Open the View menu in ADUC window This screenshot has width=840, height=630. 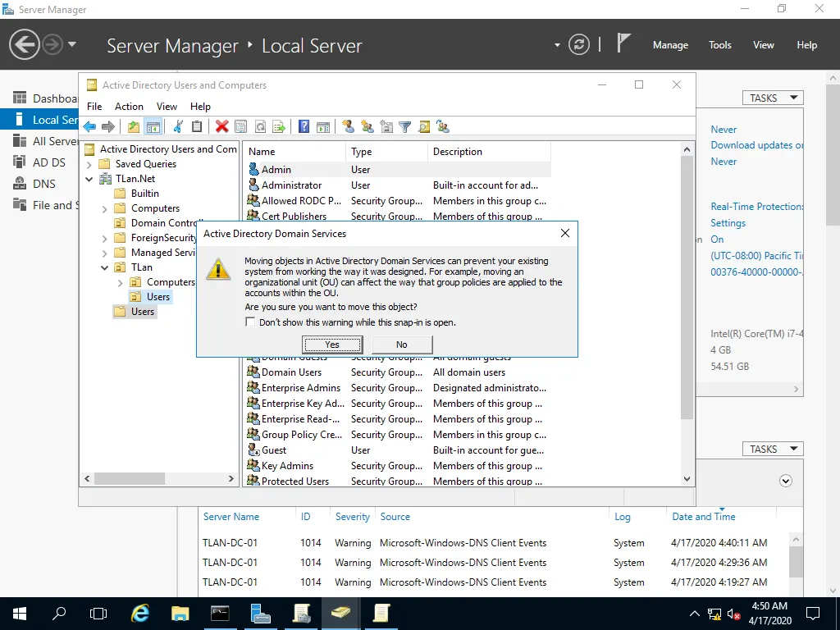[167, 106]
